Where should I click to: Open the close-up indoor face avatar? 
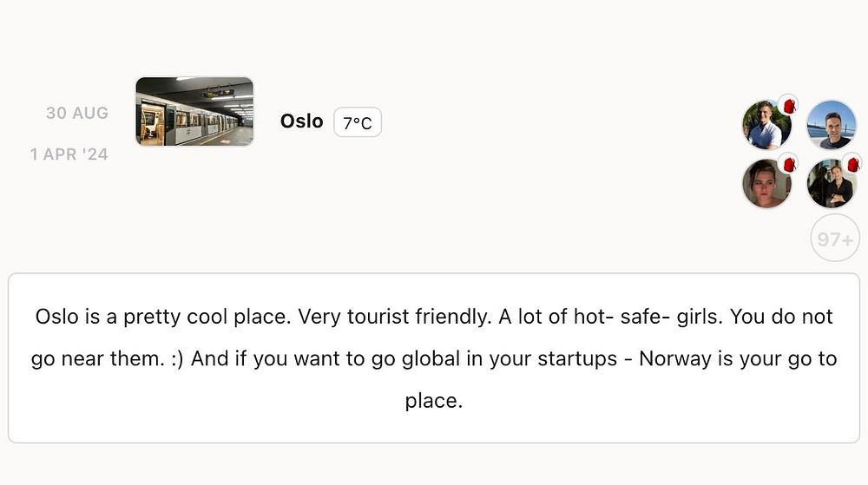[765, 184]
